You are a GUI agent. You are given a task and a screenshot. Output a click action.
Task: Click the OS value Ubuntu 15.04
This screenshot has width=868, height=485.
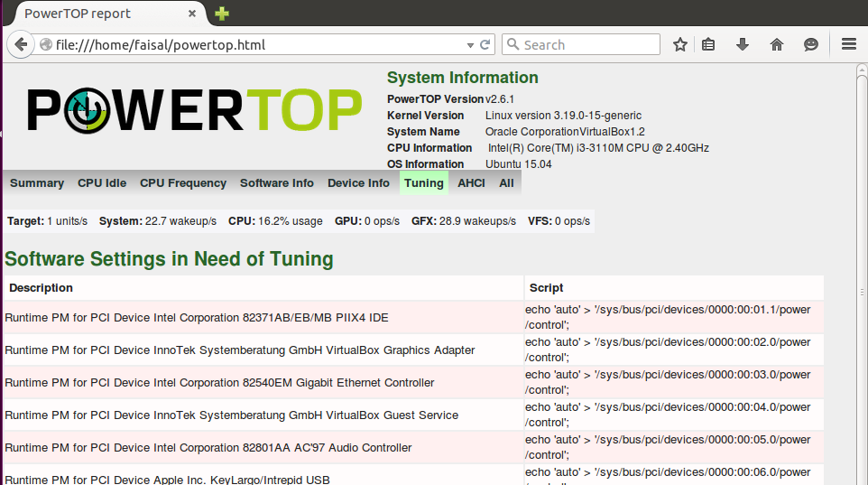519,164
